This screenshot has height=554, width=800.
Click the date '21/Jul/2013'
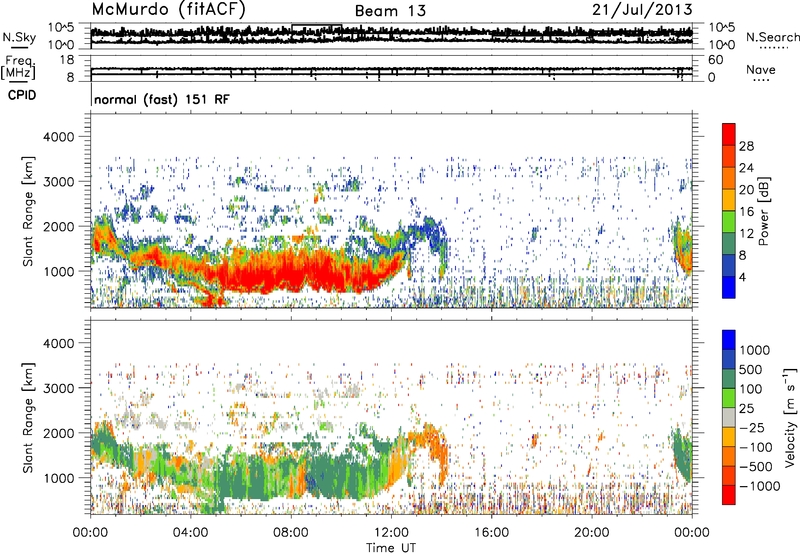[x=642, y=9]
